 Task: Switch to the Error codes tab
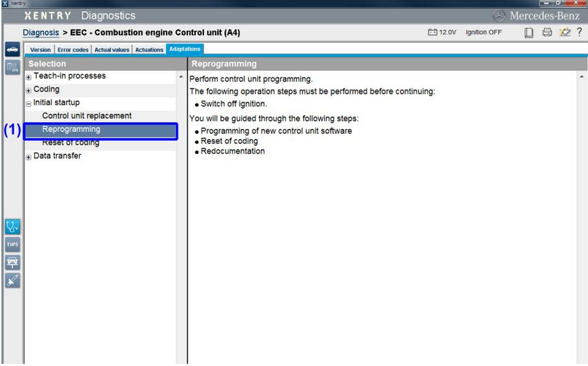pos(73,49)
